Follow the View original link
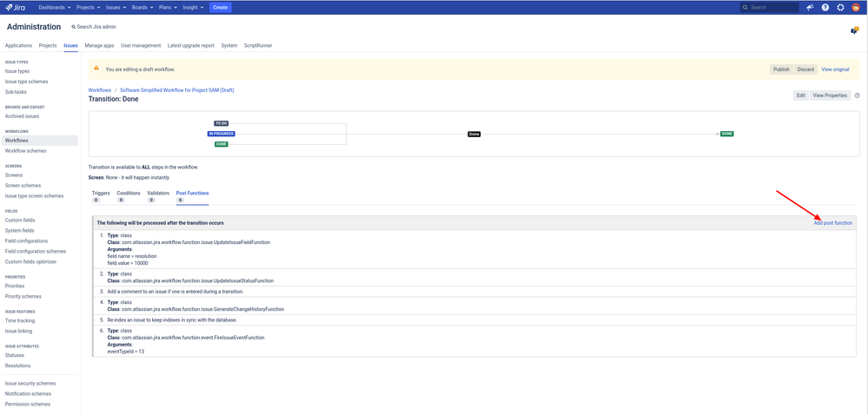This screenshot has height=415, width=868. click(835, 69)
